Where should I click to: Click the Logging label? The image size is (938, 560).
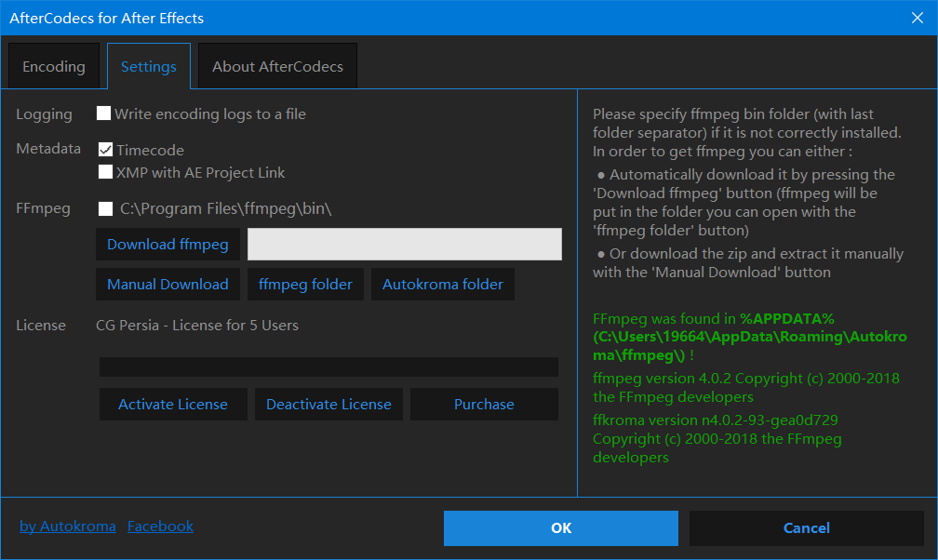coord(44,113)
